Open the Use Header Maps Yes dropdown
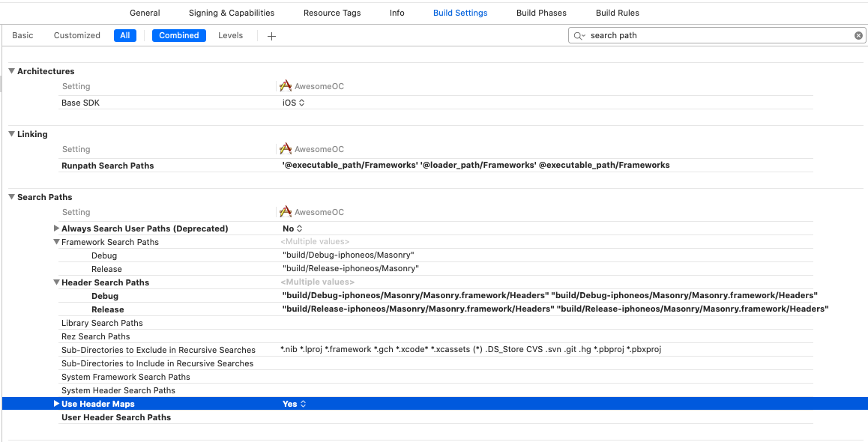This screenshot has height=442, width=868. pos(294,404)
